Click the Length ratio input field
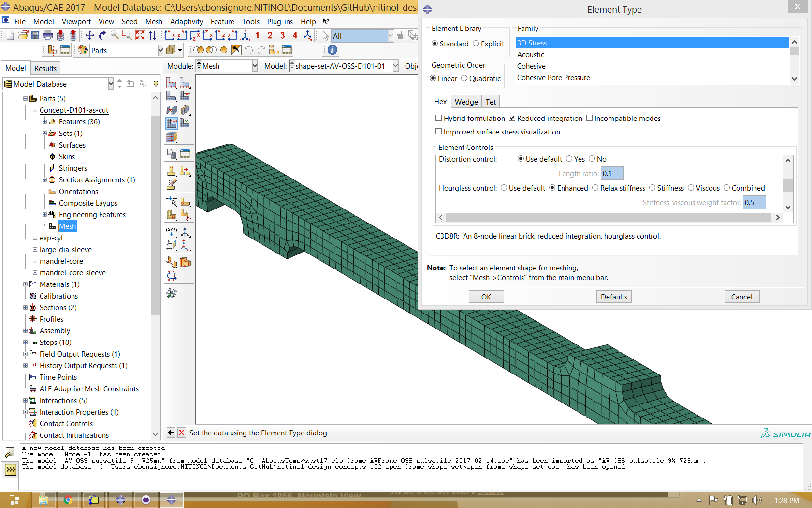 click(612, 173)
